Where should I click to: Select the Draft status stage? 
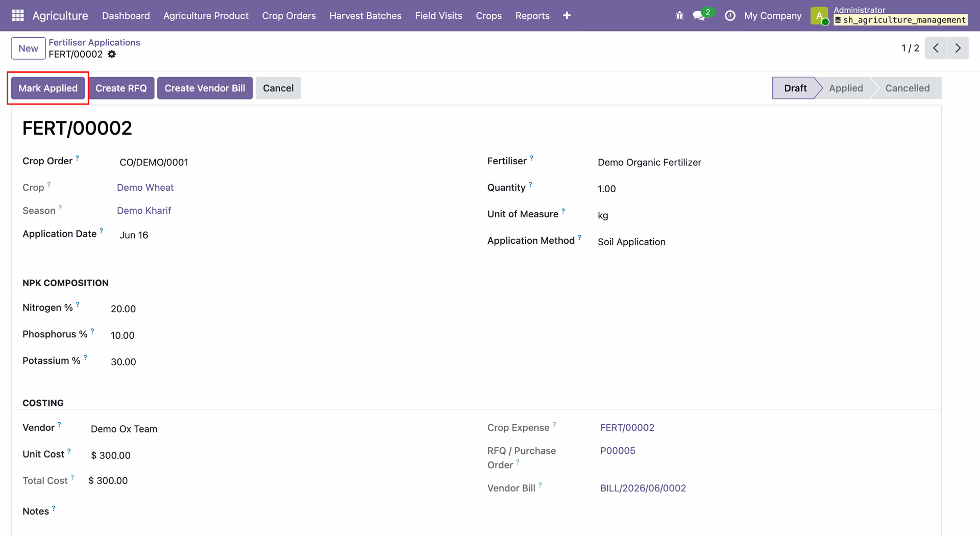click(x=795, y=88)
